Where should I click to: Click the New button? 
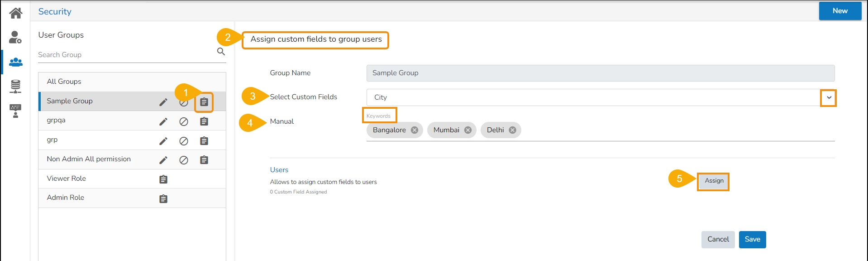pos(840,11)
